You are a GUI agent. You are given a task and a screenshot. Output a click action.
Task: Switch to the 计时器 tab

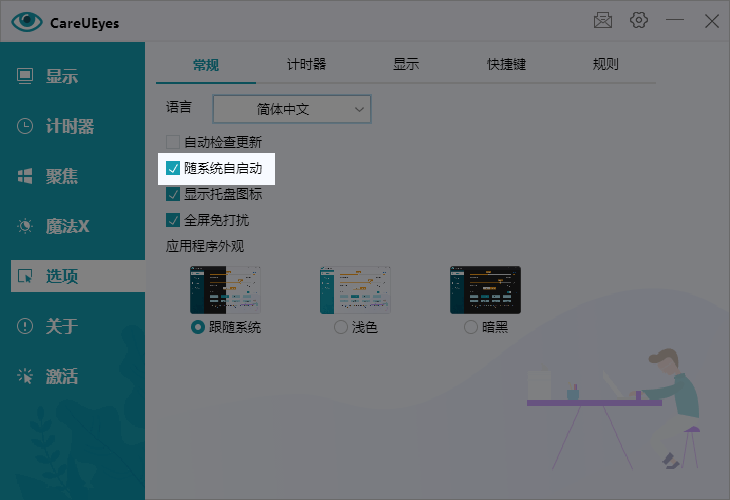(x=306, y=64)
